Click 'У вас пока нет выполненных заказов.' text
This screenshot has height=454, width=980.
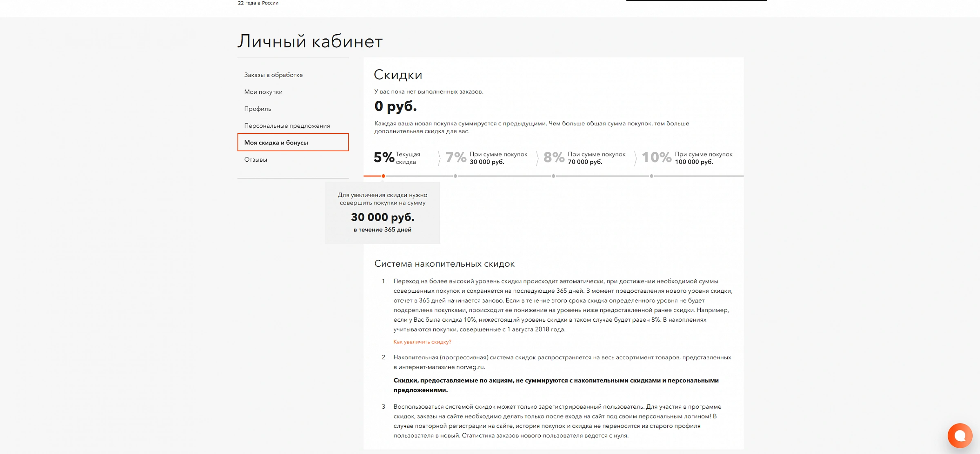point(429,91)
